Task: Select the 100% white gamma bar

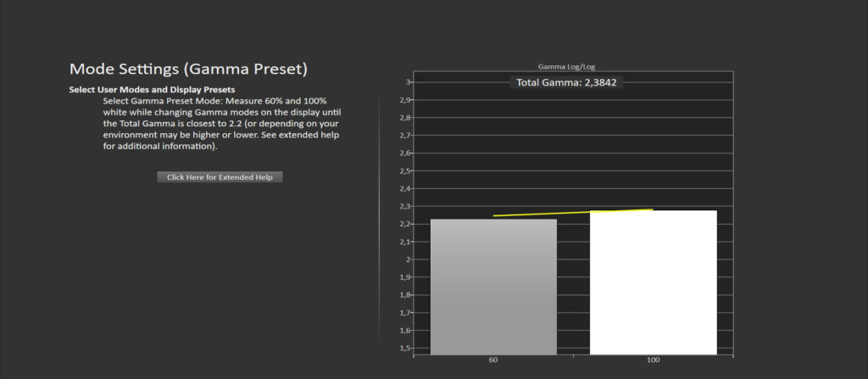Action: pyautogui.click(x=654, y=282)
